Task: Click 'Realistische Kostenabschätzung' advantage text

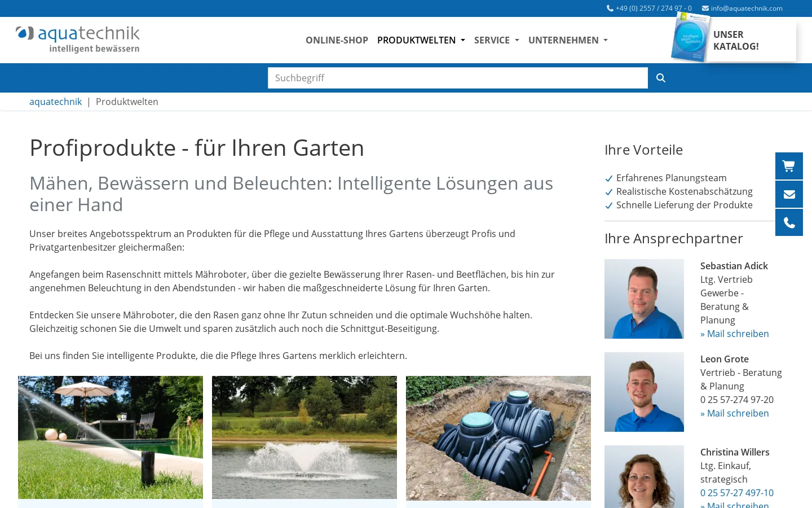Action: [685, 191]
